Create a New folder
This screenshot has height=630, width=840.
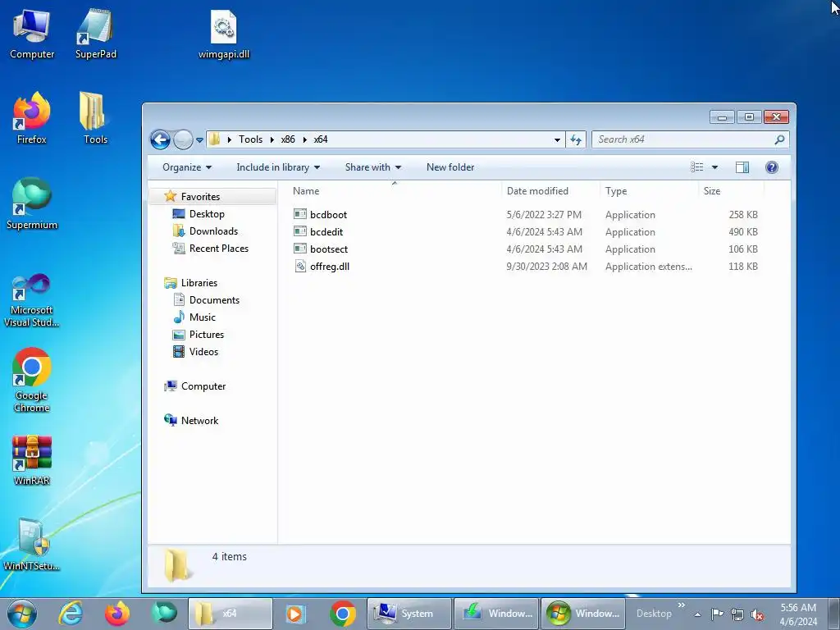pyautogui.click(x=450, y=167)
